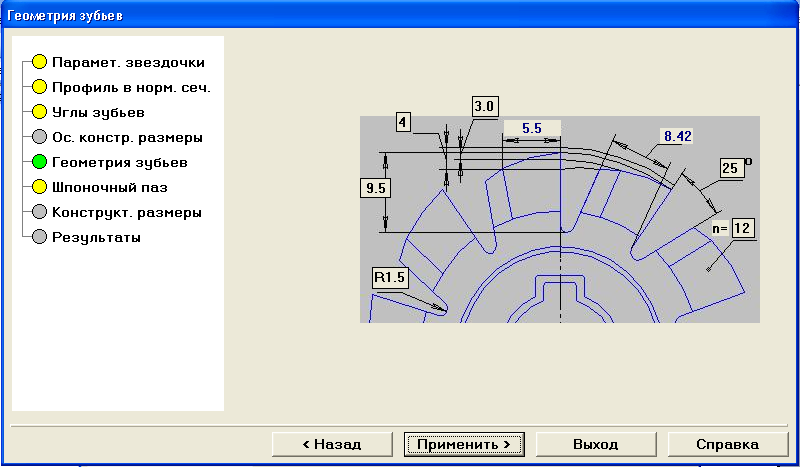Select the green circle beside Геометрия зубьев
The width and height of the screenshot is (800, 467).
pyautogui.click(x=39, y=162)
